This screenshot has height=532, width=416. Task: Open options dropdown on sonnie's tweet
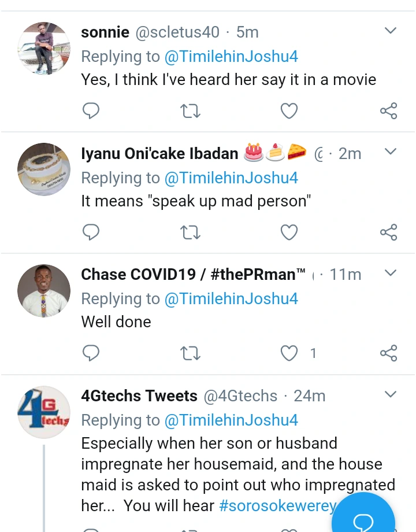(391, 31)
